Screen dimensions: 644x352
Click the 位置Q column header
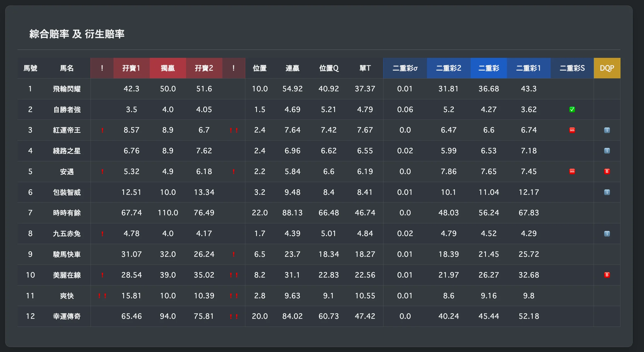click(329, 68)
